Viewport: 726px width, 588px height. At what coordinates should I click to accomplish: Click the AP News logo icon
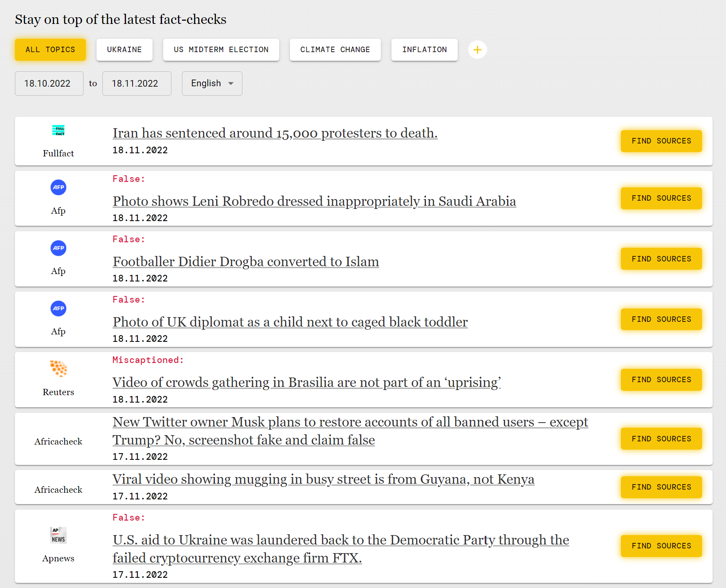tap(58, 535)
